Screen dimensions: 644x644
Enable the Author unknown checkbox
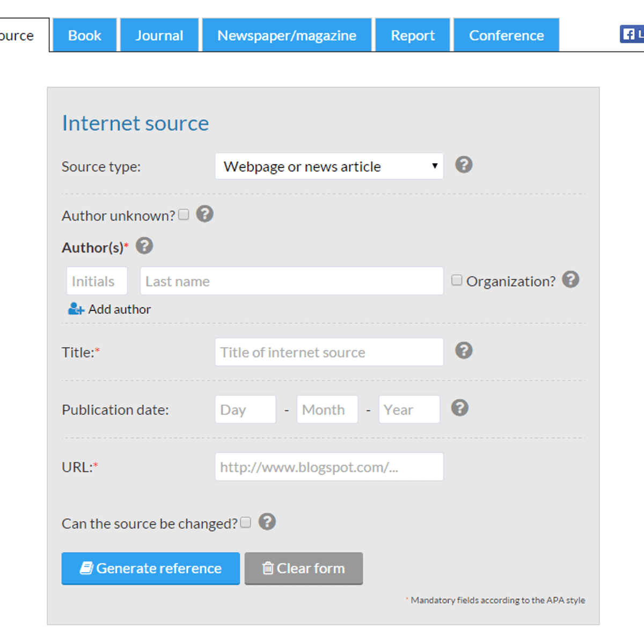pyautogui.click(x=184, y=215)
